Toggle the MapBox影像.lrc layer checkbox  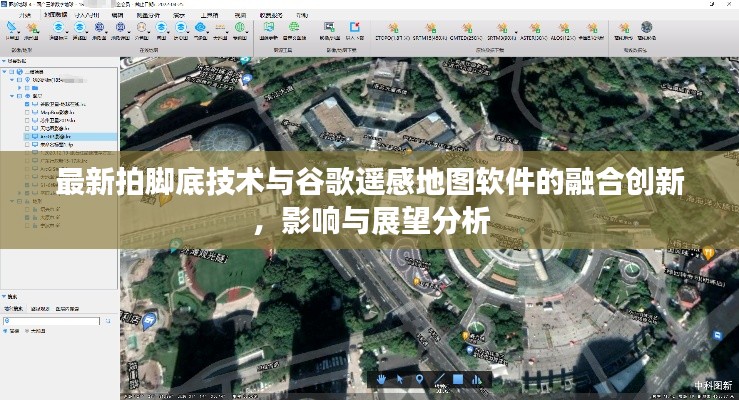[27, 112]
